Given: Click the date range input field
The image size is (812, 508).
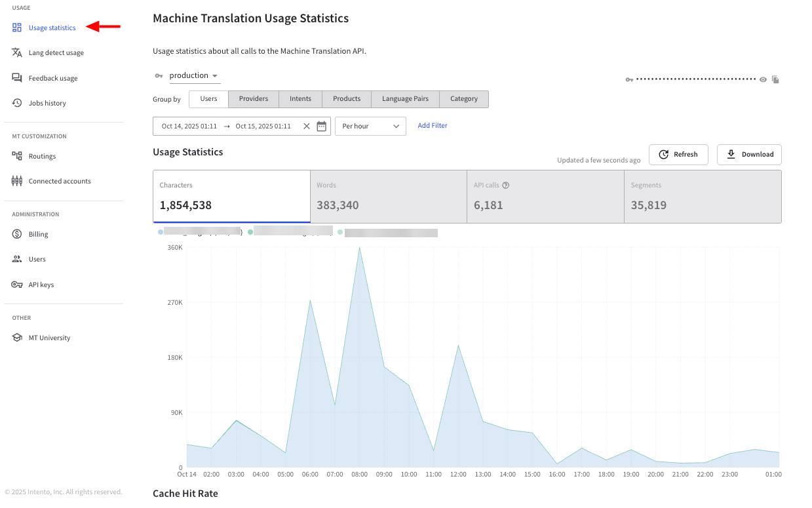Looking at the screenshot, I should coord(226,127).
